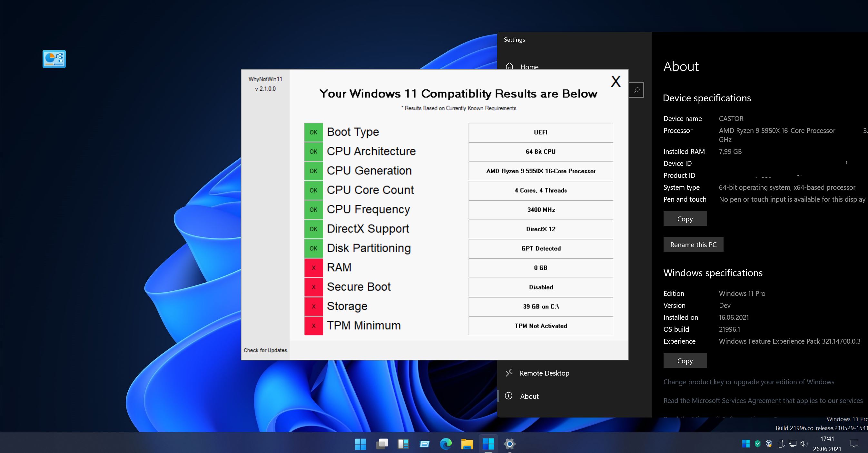Select the About settings page

tap(529, 396)
